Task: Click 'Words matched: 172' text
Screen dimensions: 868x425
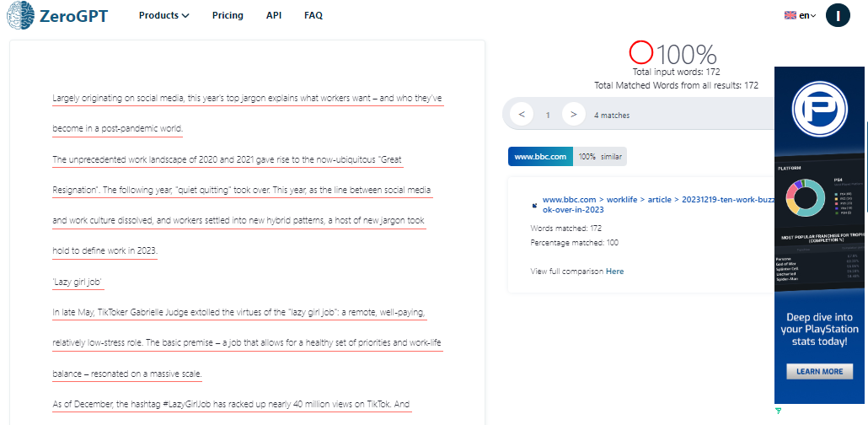Action: coord(565,228)
